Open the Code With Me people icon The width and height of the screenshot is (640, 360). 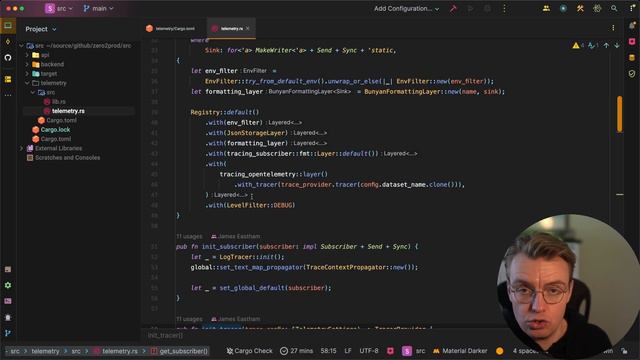[x=546, y=8]
